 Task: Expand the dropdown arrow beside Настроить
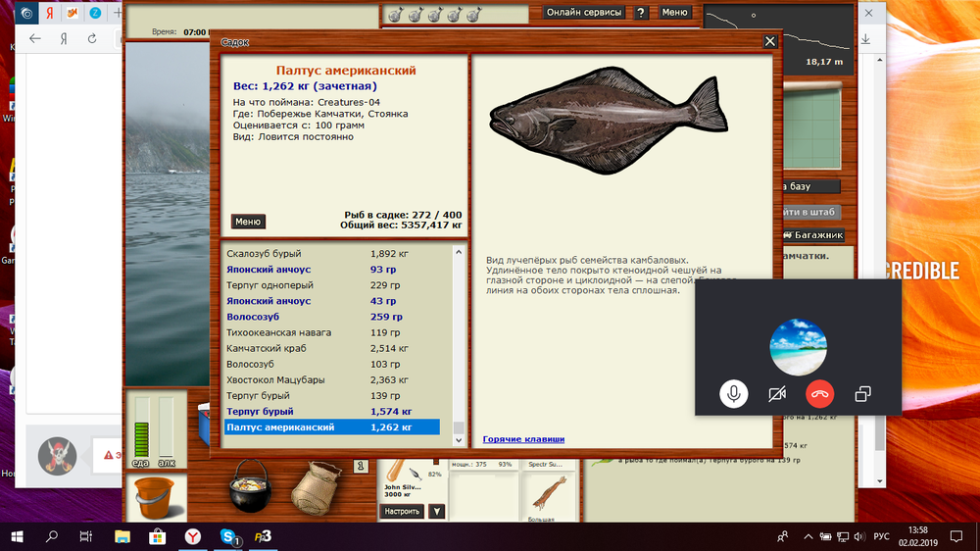coord(436,511)
